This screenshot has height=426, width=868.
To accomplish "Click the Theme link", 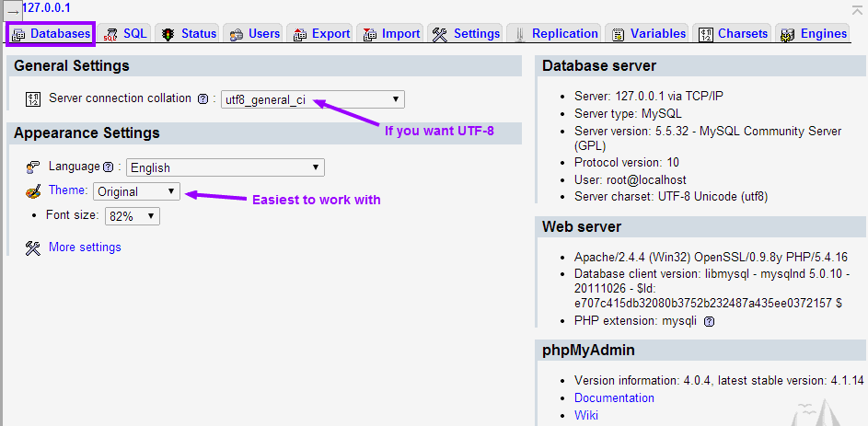I will point(68,190).
